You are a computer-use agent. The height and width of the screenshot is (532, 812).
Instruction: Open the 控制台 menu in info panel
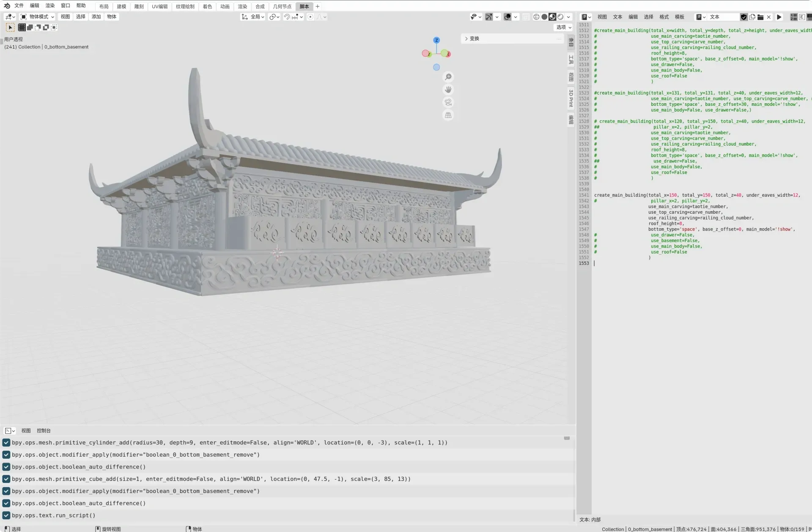pos(44,430)
